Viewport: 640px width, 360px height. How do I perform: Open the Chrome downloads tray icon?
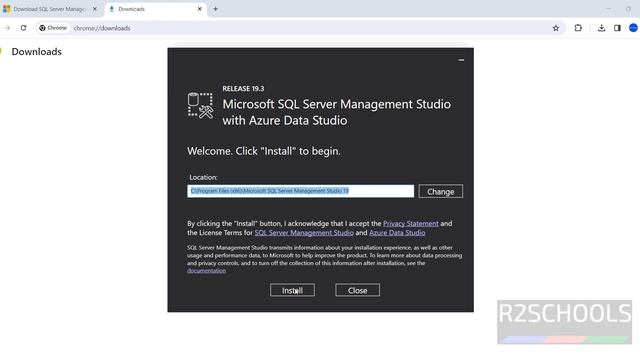point(601,28)
